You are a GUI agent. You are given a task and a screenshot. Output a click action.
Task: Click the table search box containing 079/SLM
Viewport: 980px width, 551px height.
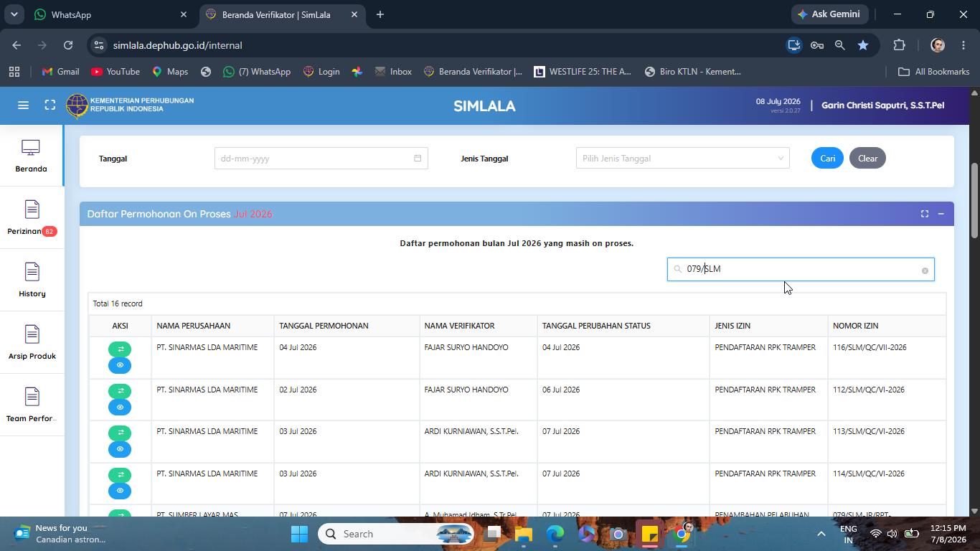click(801, 269)
